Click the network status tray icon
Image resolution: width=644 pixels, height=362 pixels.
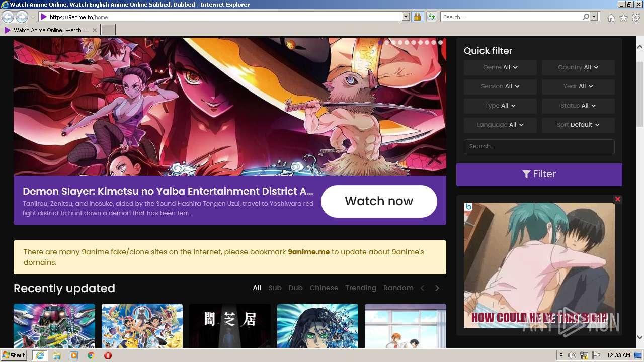click(584, 355)
